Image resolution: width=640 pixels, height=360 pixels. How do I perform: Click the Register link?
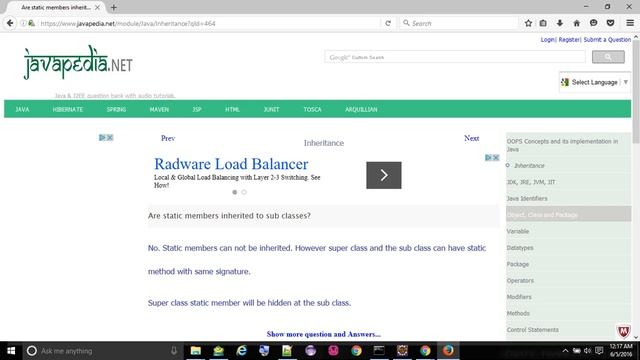[569, 40]
